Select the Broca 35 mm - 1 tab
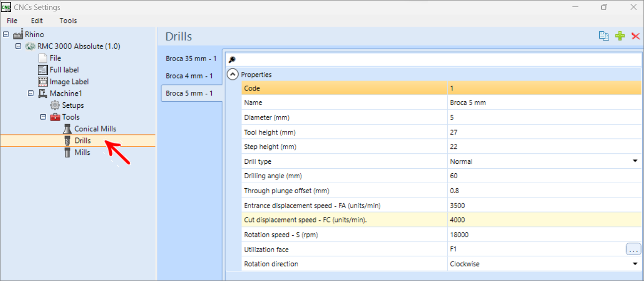Viewport: 644px width, 281px height. [x=191, y=59]
